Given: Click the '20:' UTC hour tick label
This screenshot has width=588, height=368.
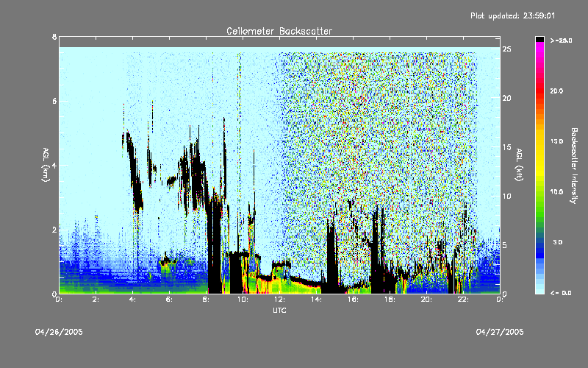Looking at the screenshot, I should 426,300.
